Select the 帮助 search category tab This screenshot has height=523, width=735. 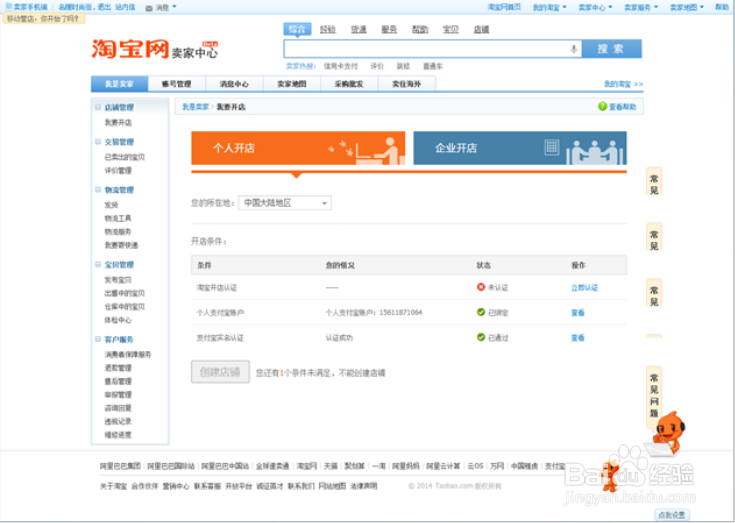(x=420, y=29)
